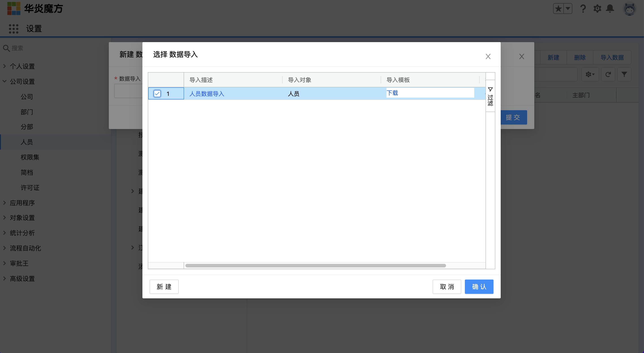This screenshot has height=353, width=644.
Task: Select 部门 in the sidebar
Action: pyautogui.click(x=27, y=112)
